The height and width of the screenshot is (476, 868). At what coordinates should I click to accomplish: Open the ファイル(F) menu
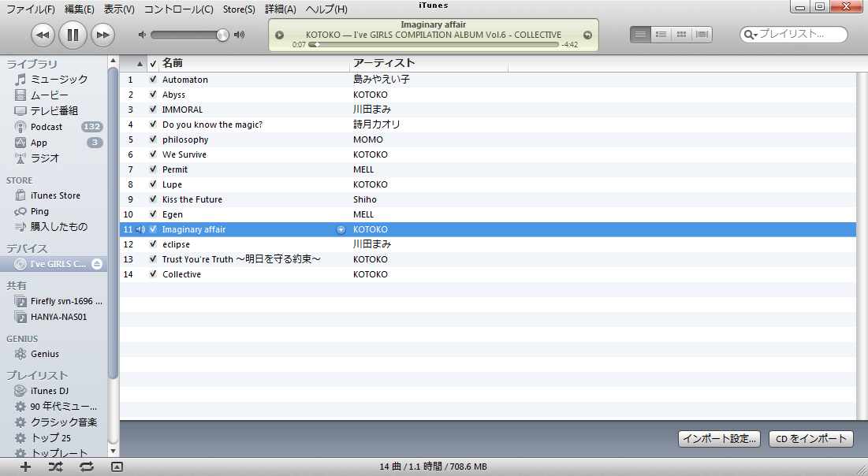[x=31, y=9]
